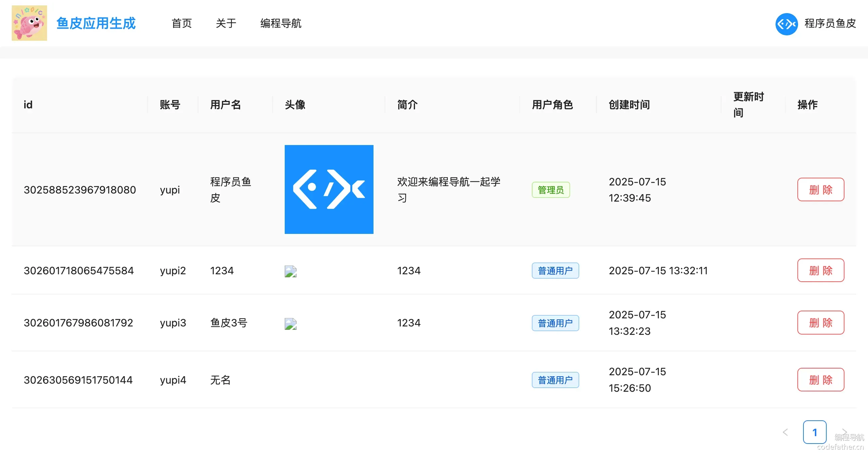Image resolution: width=868 pixels, height=455 pixels.
Task: Click created time 2025-07-15 13:32:23
Action: [x=637, y=323]
